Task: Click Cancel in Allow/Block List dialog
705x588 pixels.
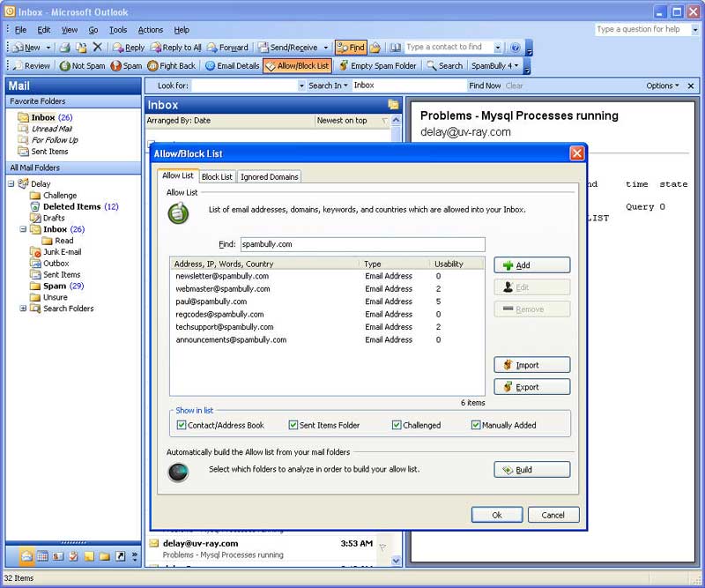Action: (x=553, y=515)
